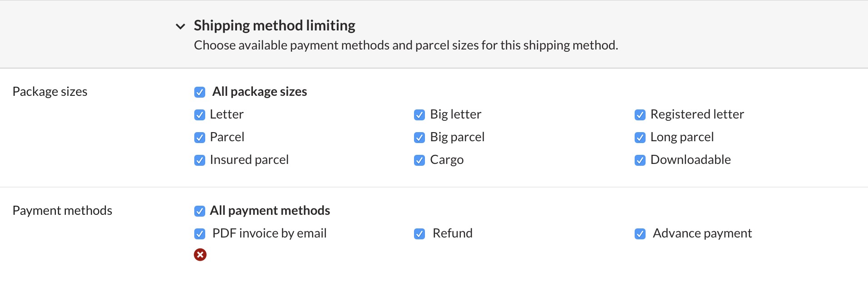Toggle the Cargo checkbox
Screen dimensions: 868x287
tap(419, 160)
